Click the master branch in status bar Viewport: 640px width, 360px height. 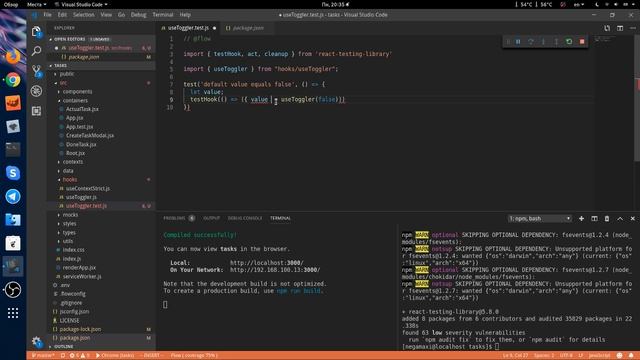click(x=43, y=356)
